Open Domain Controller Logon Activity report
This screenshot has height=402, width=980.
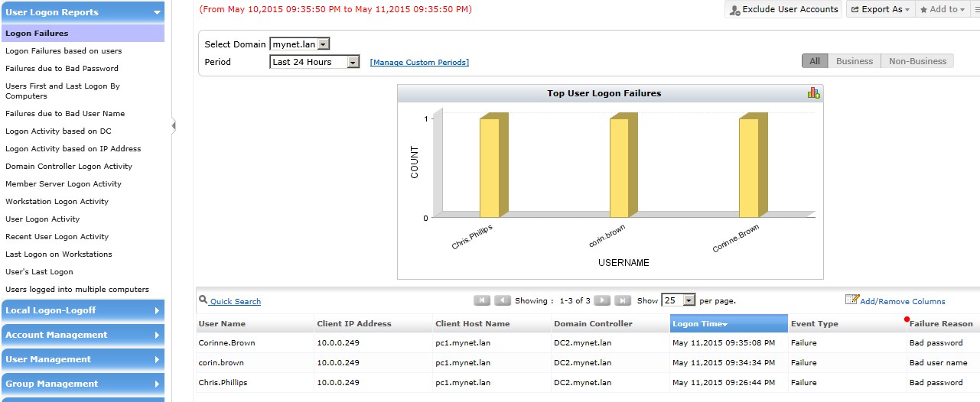[x=69, y=166]
